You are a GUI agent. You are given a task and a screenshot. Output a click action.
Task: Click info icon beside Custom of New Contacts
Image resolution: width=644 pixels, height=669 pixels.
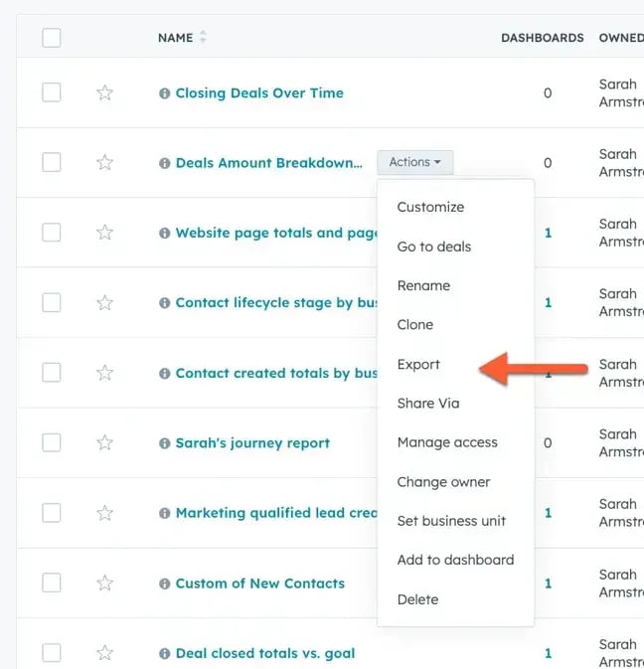pos(165,584)
